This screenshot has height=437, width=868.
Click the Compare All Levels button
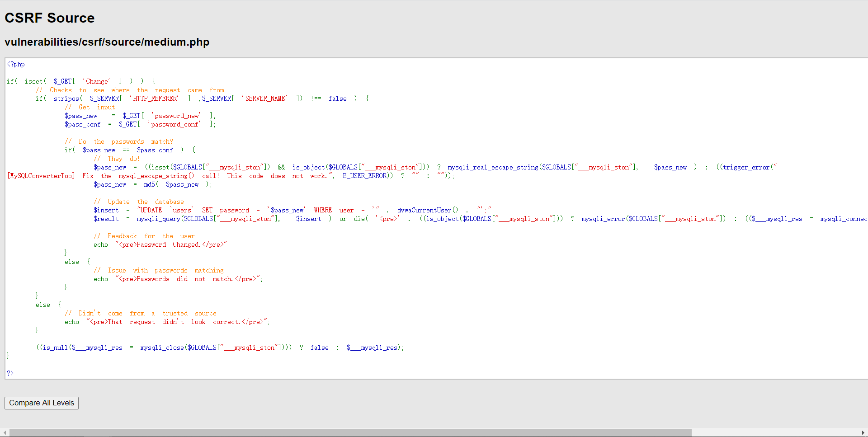point(42,403)
